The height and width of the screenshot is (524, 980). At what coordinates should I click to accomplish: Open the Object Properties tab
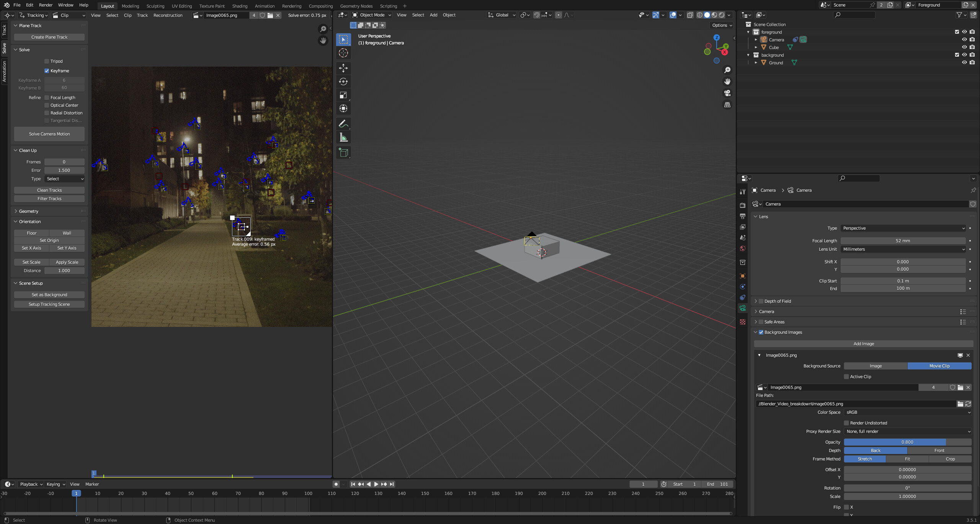coord(743,276)
